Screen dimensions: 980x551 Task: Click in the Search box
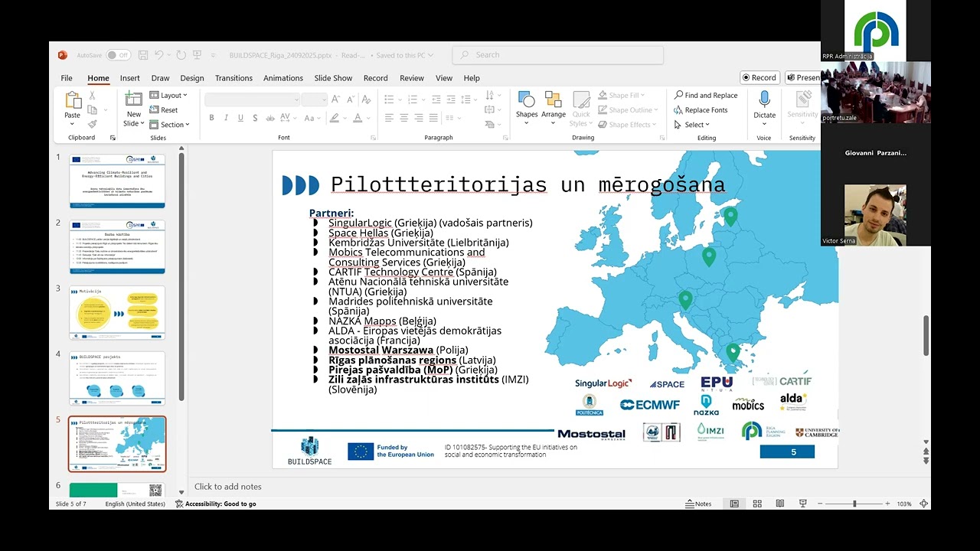point(557,55)
